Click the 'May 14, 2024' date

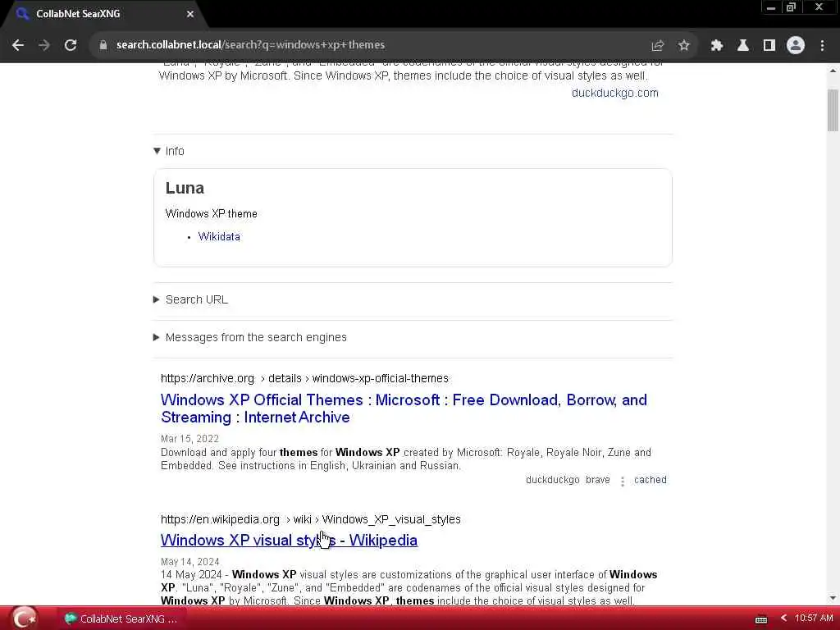click(190, 562)
